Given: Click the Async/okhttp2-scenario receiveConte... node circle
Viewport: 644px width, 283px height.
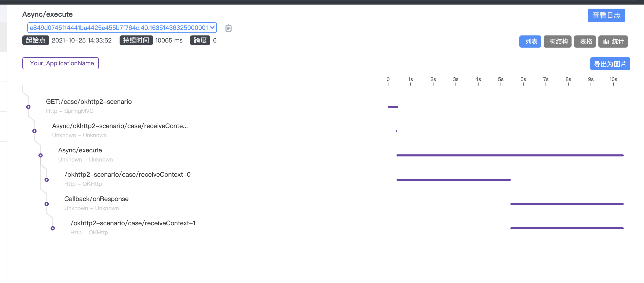Looking at the screenshot, I should pyautogui.click(x=34, y=131).
